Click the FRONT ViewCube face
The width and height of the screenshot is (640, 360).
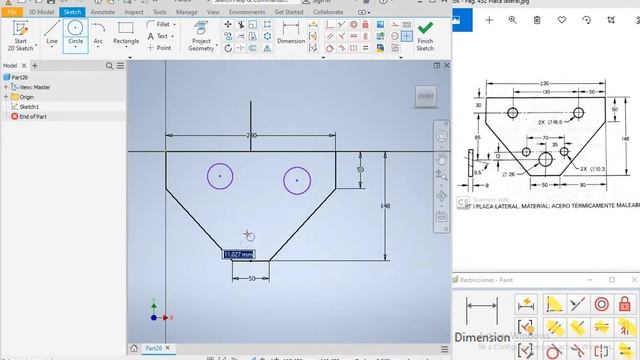pyautogui.click(x=426, y=96)
